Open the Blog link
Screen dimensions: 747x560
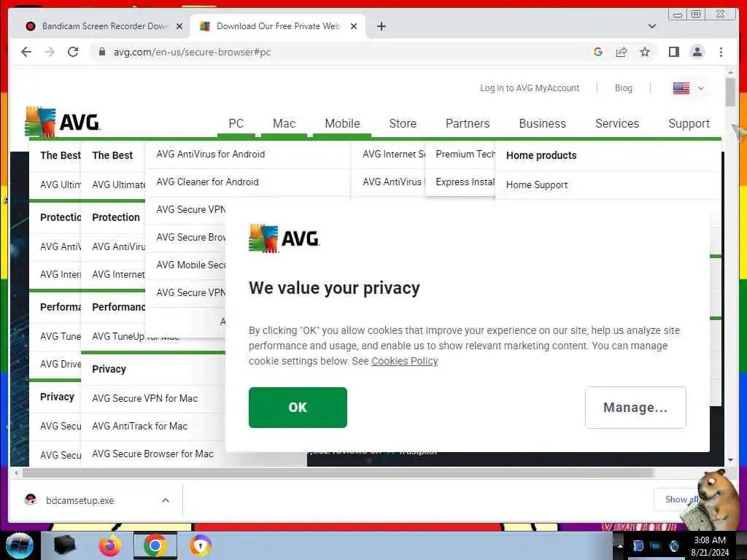coord(623,88)
